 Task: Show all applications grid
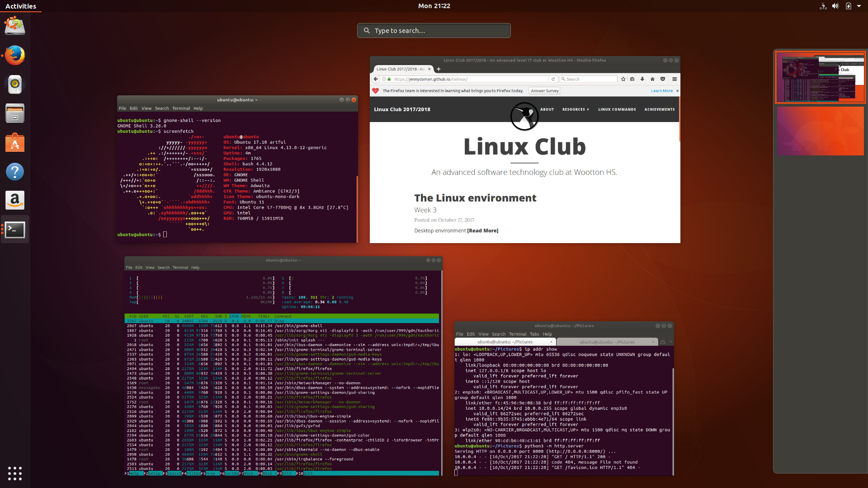pyautogui.click(x=15, y=473)
